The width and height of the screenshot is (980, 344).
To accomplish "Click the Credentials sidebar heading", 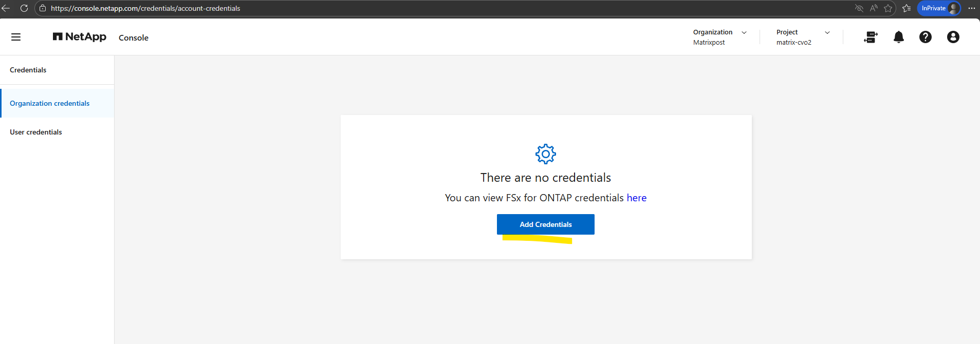I will click(28, 70).
